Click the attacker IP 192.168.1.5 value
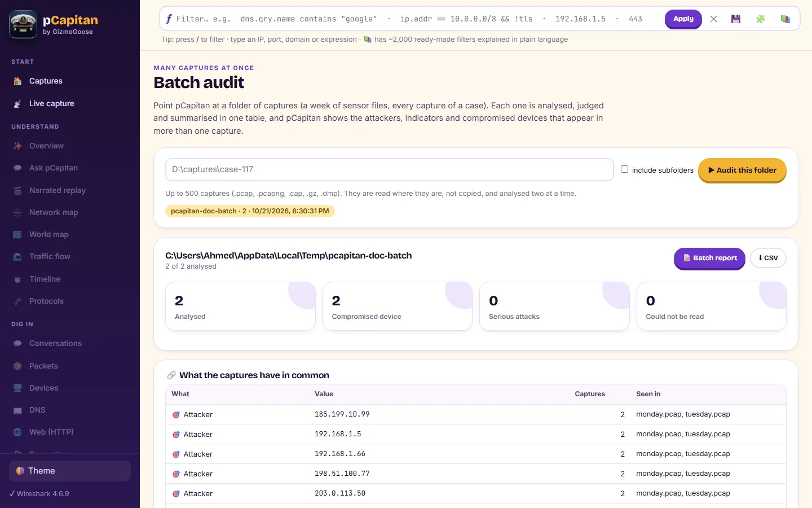This screenshot has height=508, width=812. 338,434
